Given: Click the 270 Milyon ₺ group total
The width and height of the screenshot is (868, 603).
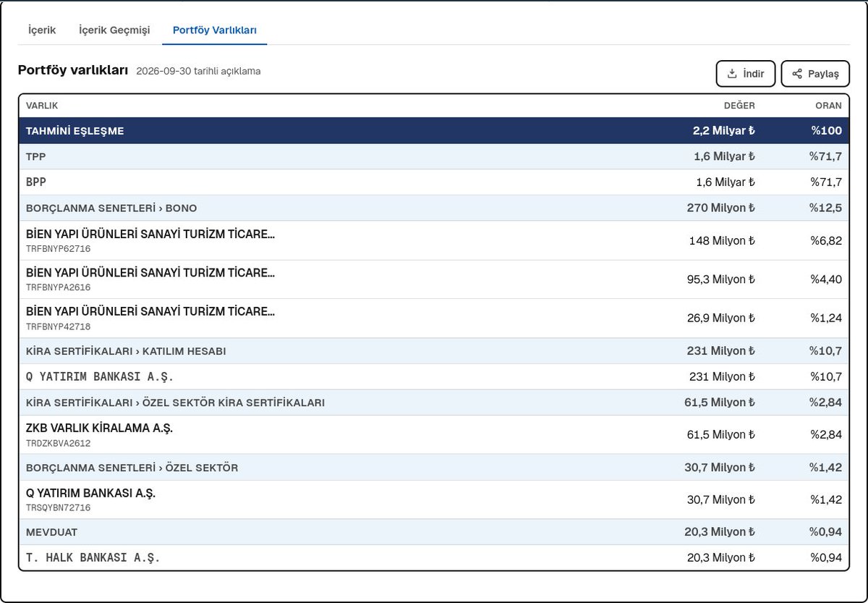Looking at the screenshot, I should pos(721,208).
